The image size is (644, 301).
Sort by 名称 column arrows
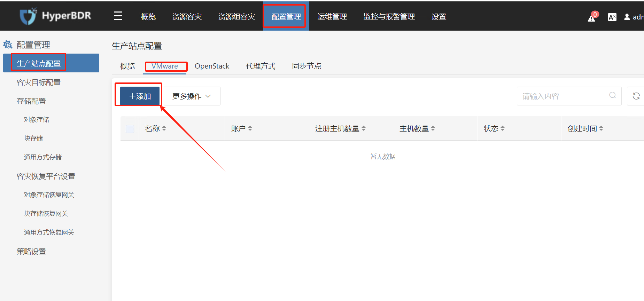[164, 128]
